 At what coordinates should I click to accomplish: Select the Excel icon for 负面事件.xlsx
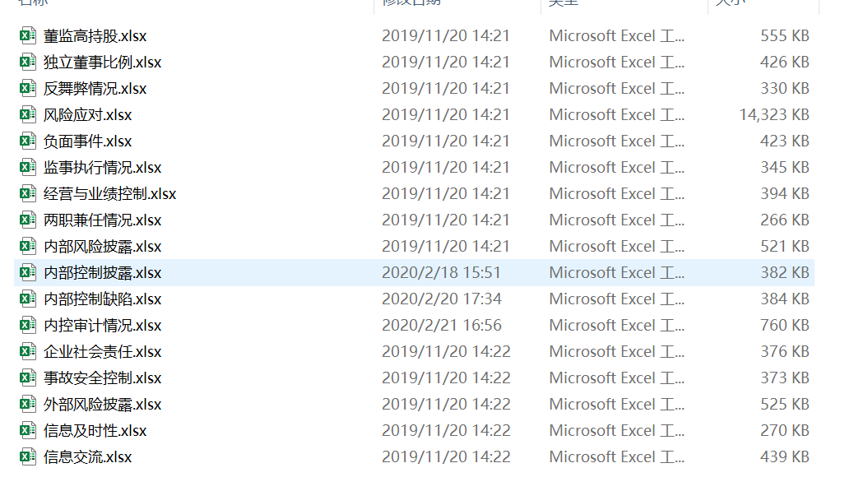[28, 141]
